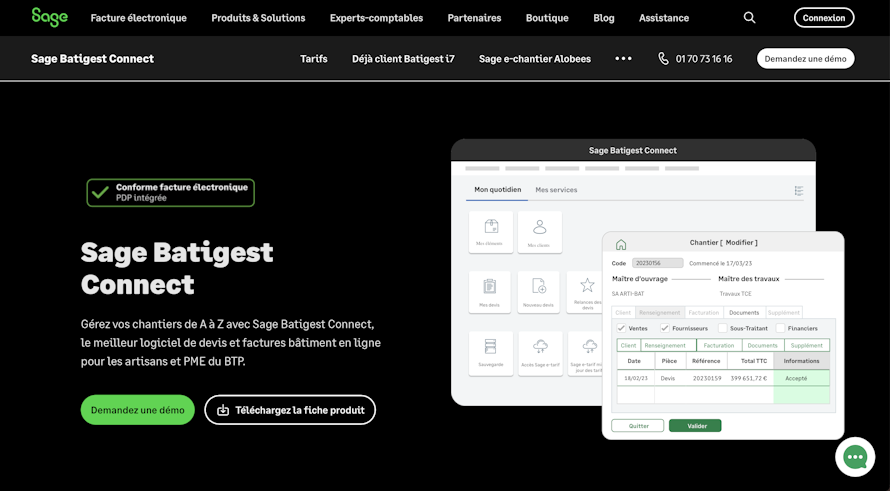Expand the Facture électronique menu
This screenshot has width=890, height=491.
138,18
